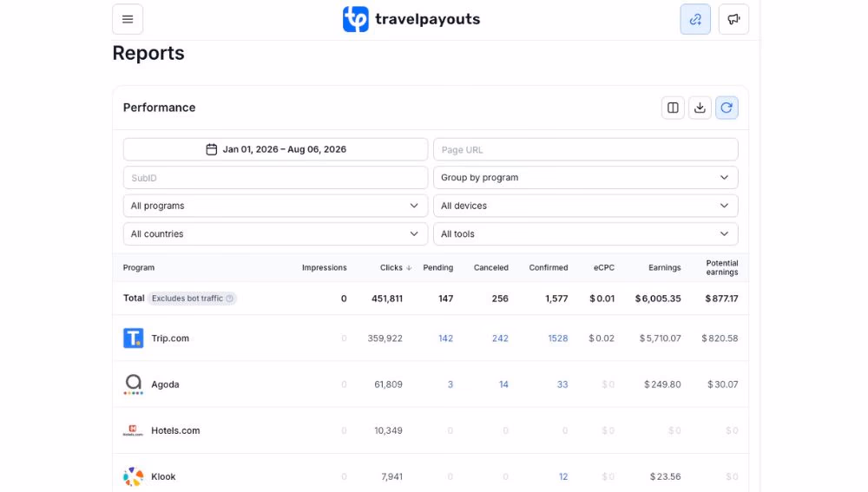Click the calendar icon in date range
Image resolution: width=868 pixels, height=492 pixels.
[212, 149]
